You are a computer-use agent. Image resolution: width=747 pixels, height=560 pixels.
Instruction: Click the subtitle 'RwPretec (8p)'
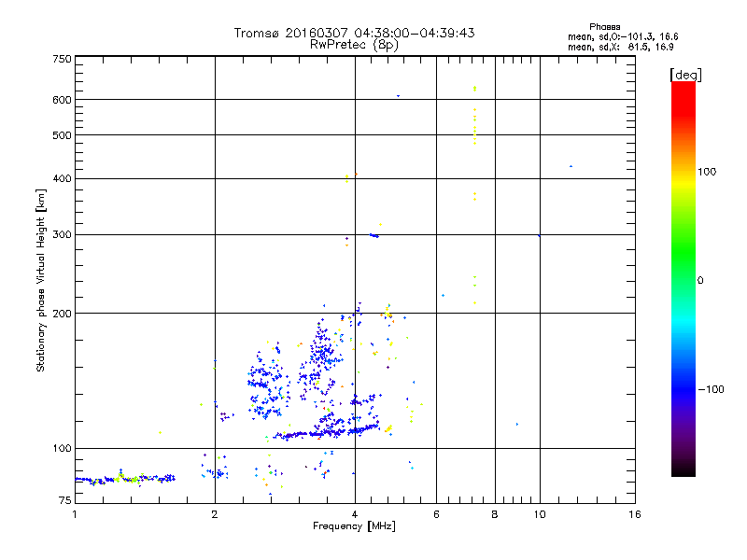(x=354, y=45)
